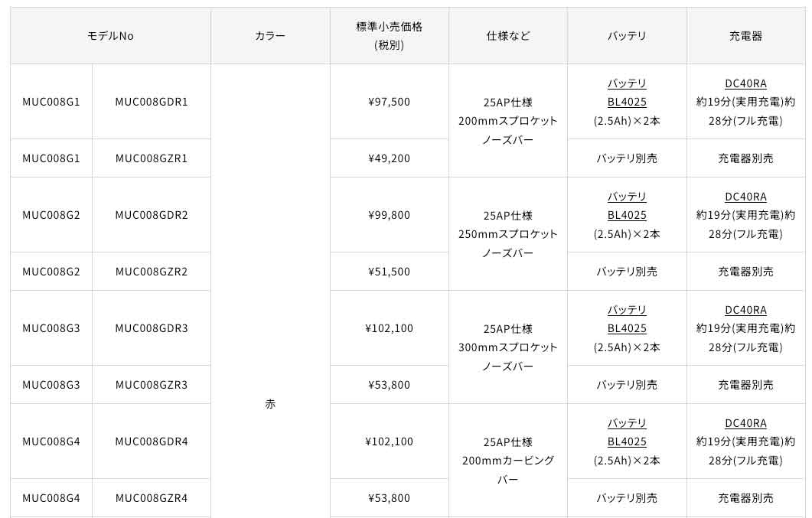Click the MUC008GZR2 model cell
Viewport: 812px width, 518px height.
(x=152, y=272)
